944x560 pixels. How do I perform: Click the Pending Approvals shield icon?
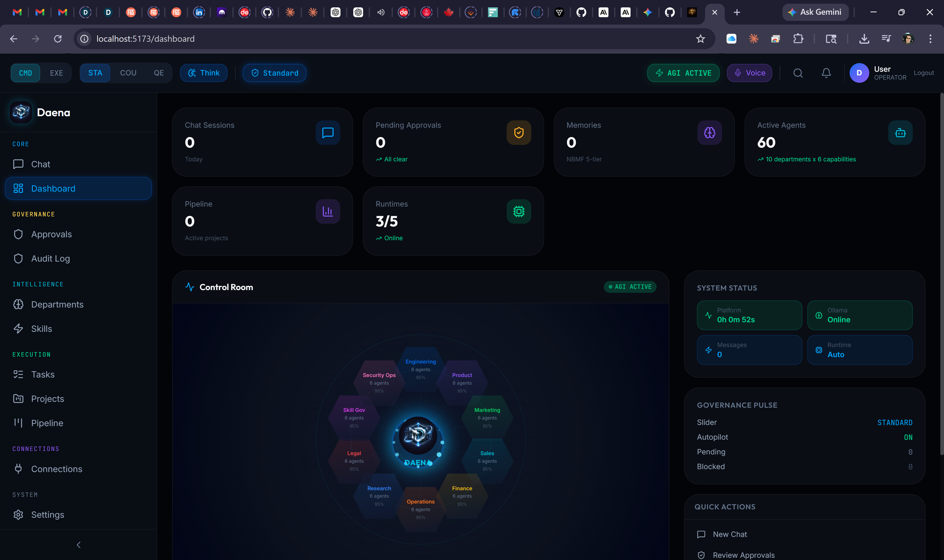518,132
